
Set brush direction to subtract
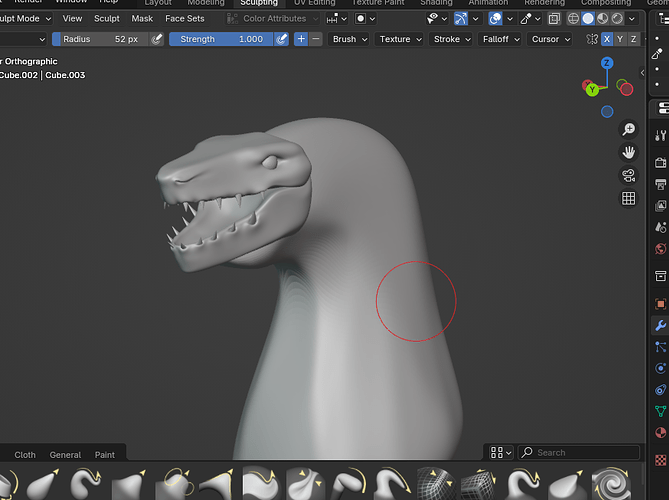tap(316, 39)
